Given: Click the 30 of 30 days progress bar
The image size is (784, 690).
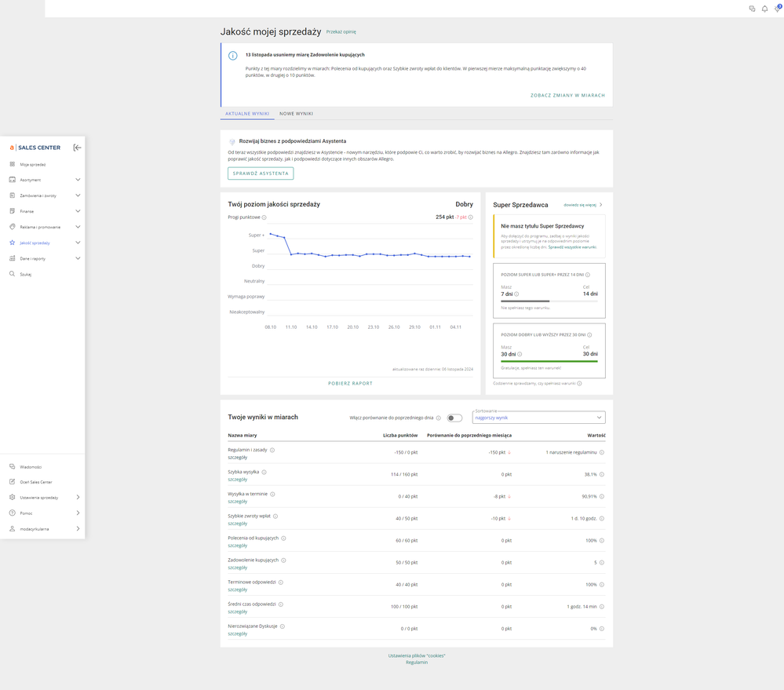Looking at the screenshot, I should (x=549, y=361).
